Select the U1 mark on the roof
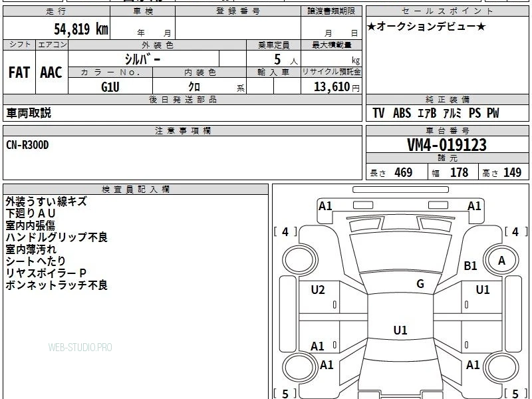The width and height of the screenshot is (532, 399). [400, 330]
